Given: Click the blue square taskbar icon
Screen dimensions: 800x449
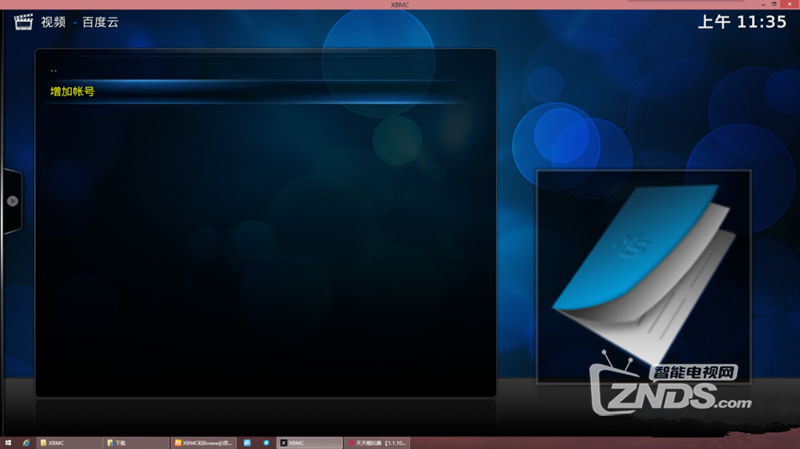Looking at the screenshot, I should [x=247, y=443].
